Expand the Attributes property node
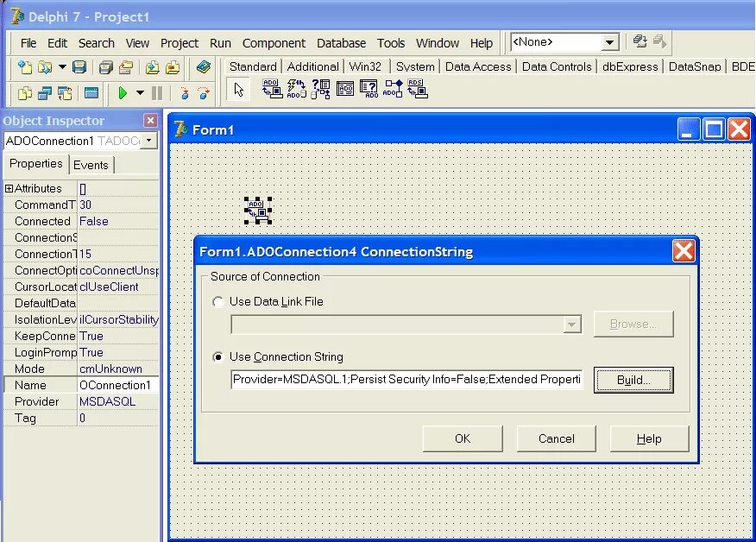The width and height of the screenshot is (756, 542). click(9, 188)
